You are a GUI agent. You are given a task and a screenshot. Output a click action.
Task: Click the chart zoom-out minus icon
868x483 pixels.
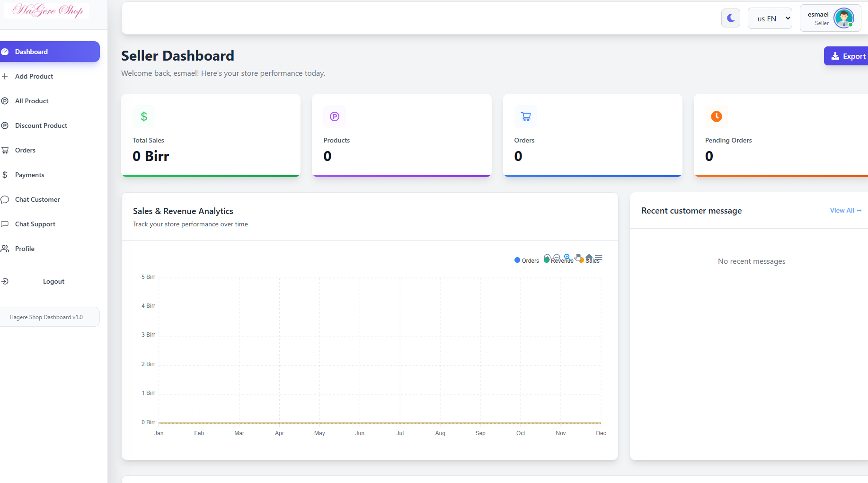click(x=557, y=257)
